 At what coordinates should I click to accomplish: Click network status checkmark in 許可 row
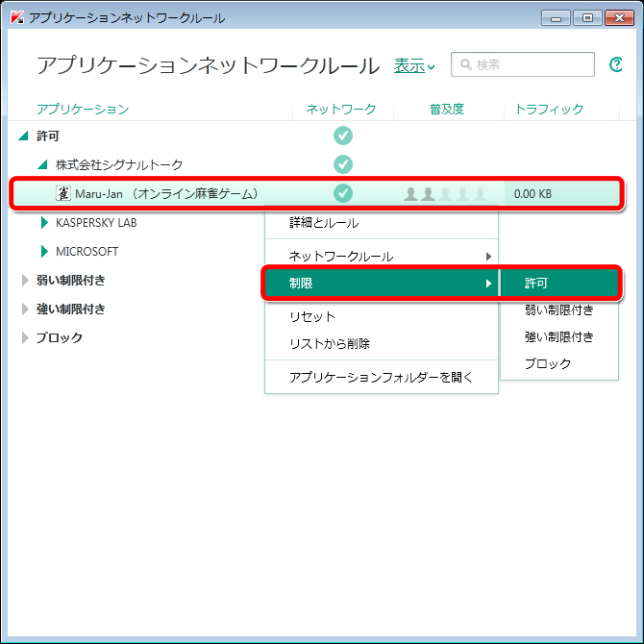pyautogui.click(x=343, y=136)
